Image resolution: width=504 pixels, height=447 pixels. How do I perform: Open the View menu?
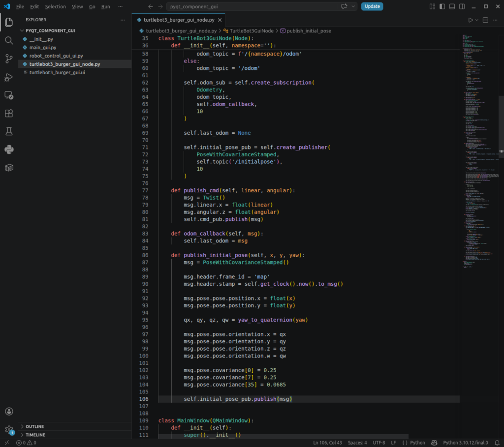click(x=77, y=6)
